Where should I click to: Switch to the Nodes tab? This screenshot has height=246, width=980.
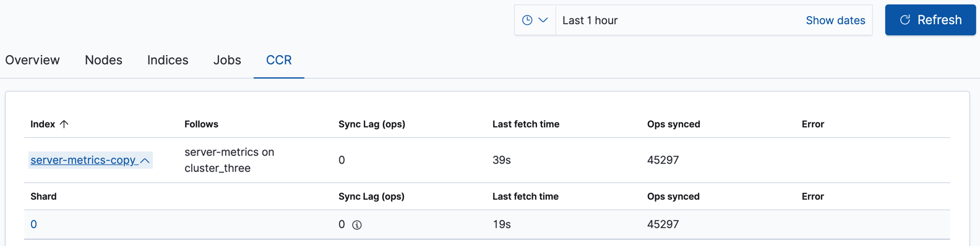[103, 60]
